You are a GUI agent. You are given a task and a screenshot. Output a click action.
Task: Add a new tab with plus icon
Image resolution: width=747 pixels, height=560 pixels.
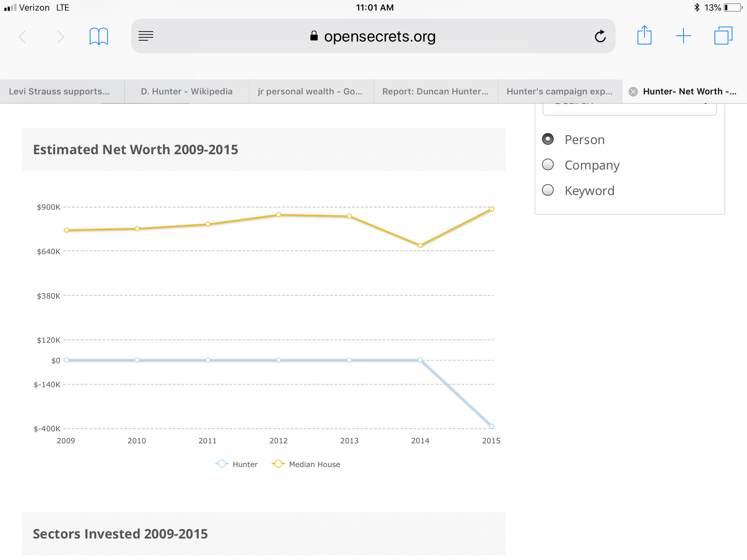tap(683, 36)
